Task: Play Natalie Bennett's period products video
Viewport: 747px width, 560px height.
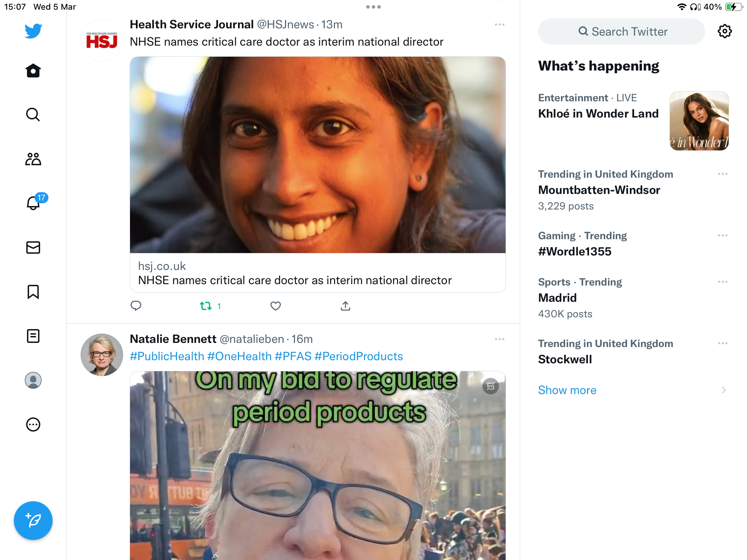Action: (318, 466)
